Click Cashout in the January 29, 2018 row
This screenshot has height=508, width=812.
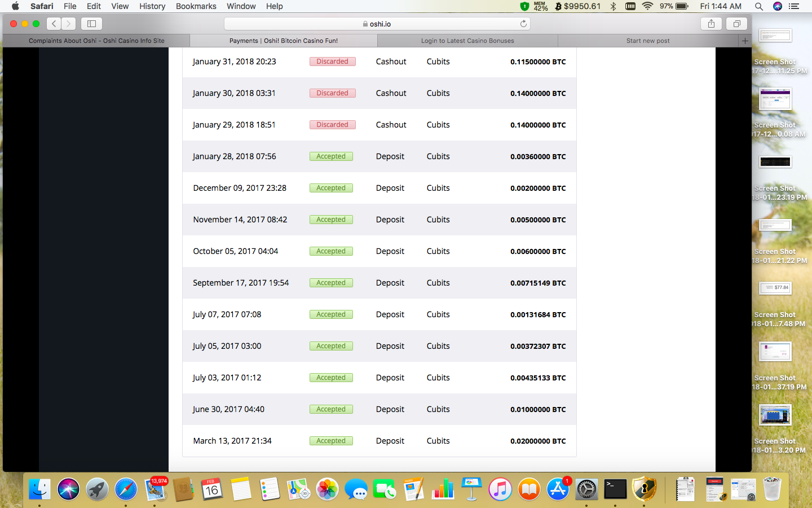tap(391, 125)
